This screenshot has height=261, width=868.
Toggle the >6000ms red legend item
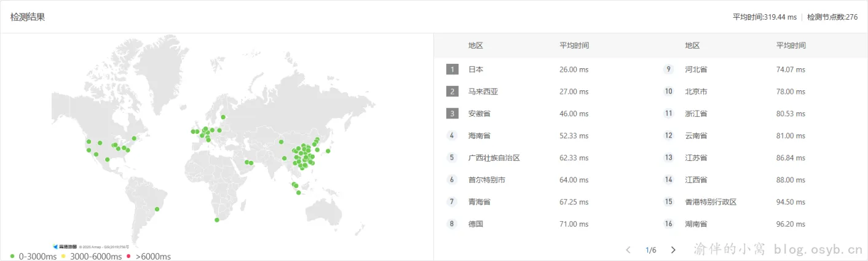tap(149, 256)
